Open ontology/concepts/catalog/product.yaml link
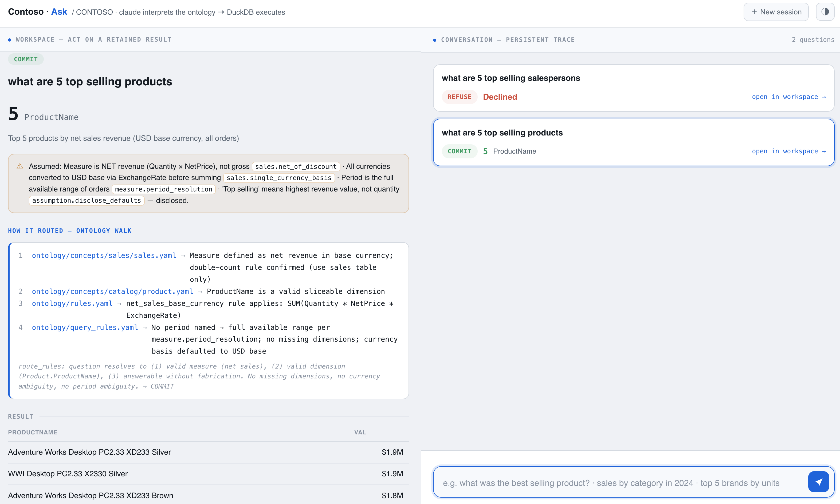 [112, 291]
